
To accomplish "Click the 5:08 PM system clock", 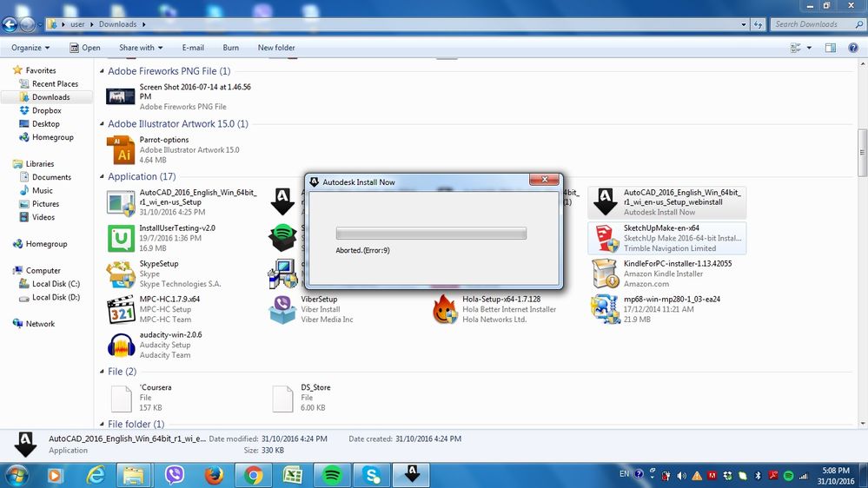I will 835,471.
